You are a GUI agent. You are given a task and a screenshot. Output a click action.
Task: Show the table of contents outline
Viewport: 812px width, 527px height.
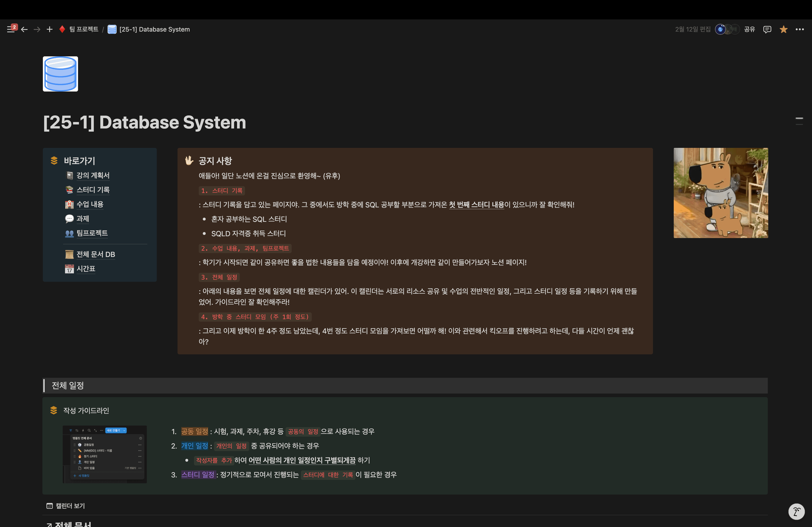coord(799,121)
